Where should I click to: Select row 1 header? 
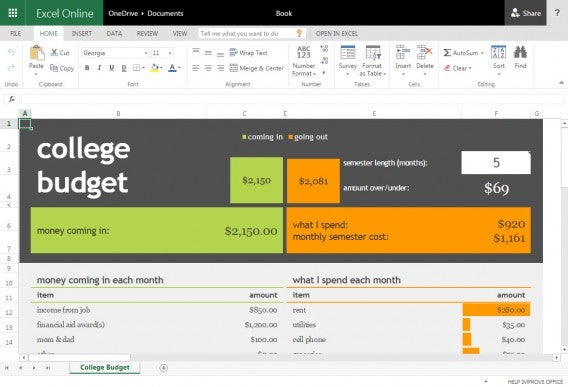(9, 124)
